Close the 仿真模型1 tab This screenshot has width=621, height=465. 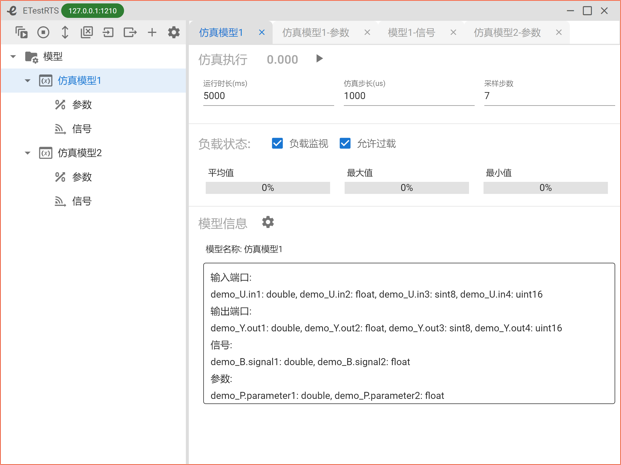262,32
